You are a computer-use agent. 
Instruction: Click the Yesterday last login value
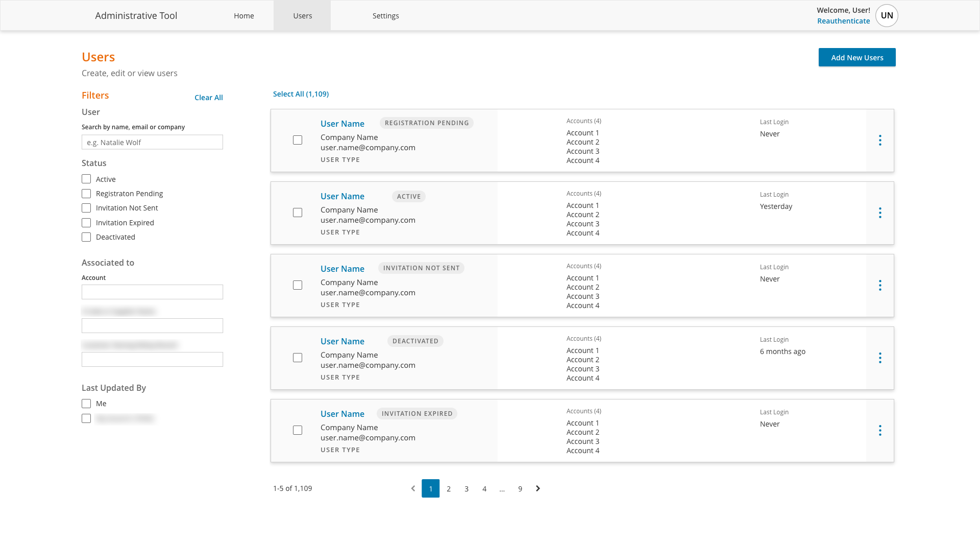click(x=776, y=206)
